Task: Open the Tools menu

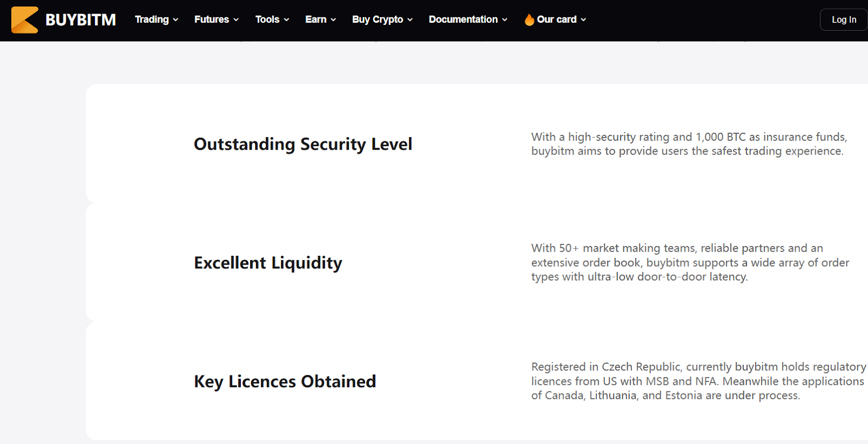Action: [267, 20]
